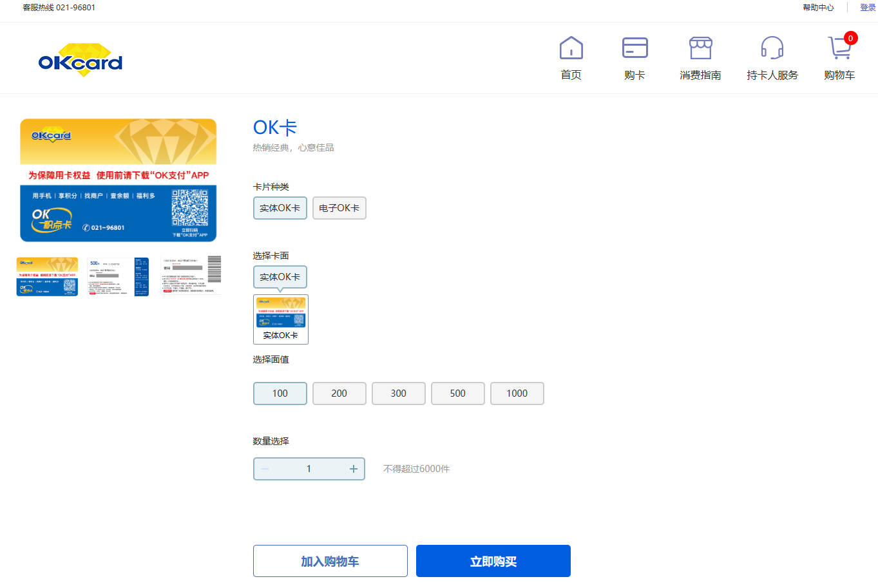Click 立即购买 button
The height and width of the screenshot is (588, 878).
[x=493, y=561]
